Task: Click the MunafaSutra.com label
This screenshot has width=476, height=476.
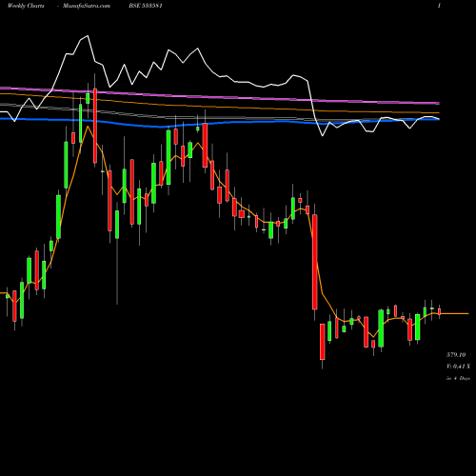Action: pyautogui.click(x=87, y=6)
